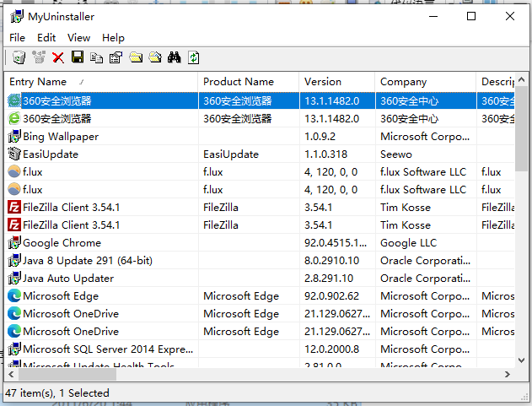This screenshot has width=532, height=406.
Task: Click the binoculars Find icon
Action: pos(175,57)
